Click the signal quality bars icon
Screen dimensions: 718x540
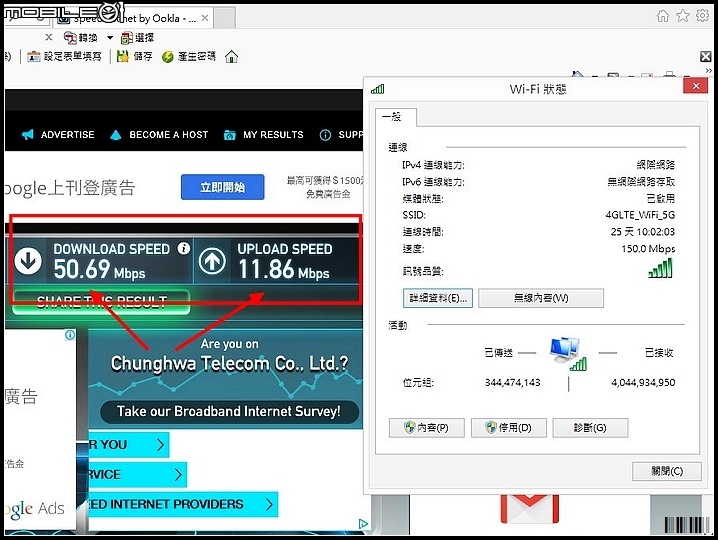coord(661,268)
